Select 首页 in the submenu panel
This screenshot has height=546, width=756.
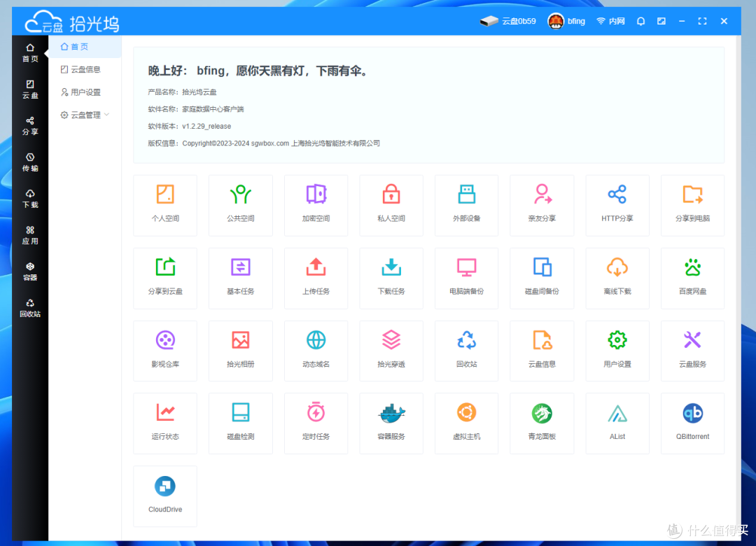tap(85, 47)
